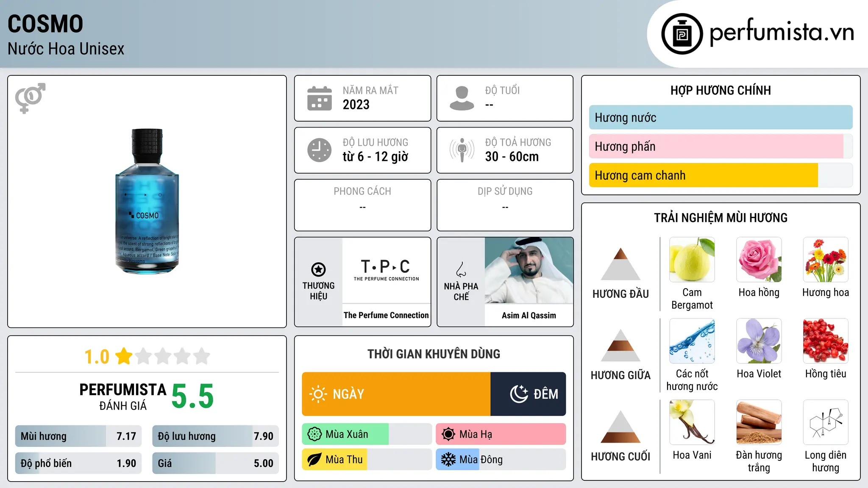Click the leaf icon next to Mùa Thu

[x=314, y=460]
